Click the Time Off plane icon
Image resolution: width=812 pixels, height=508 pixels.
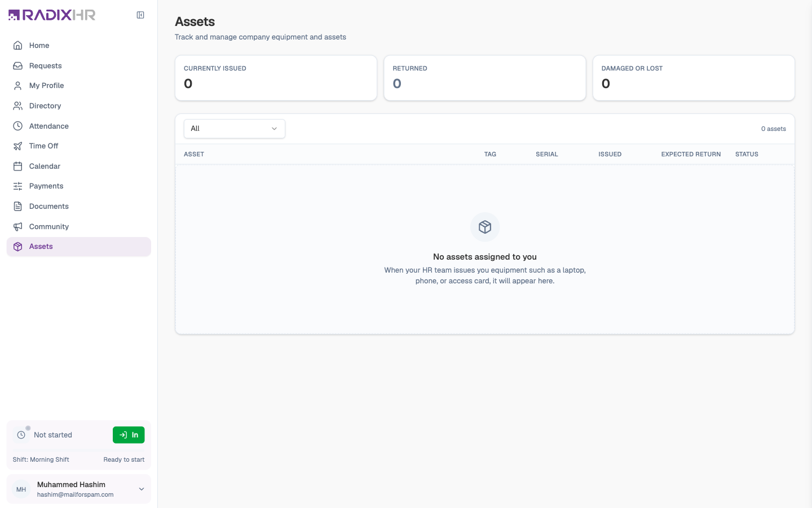pyautogui.click(x=18, y=146)
